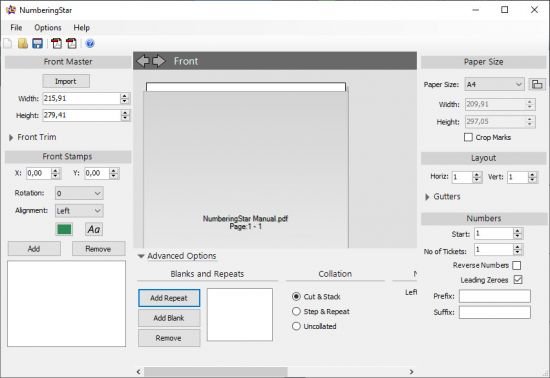The width and height of the screenshot is (550, 378).
Task: Click the Front Master Width stepper arrows
Action: tap(125, 99)
